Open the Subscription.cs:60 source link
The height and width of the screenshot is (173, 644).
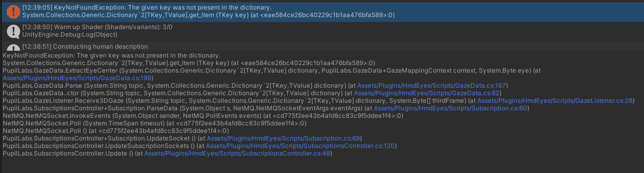coord(450,108)
